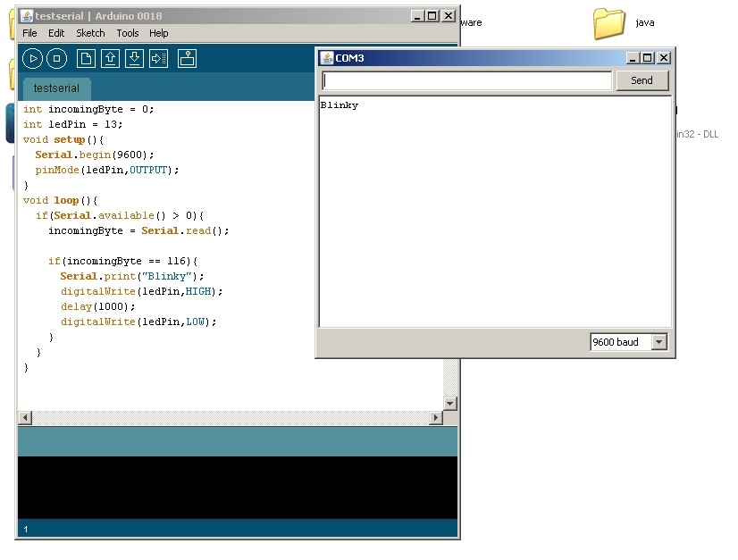This screenshot has width=738, height=560.
Task: Close the COM3 serial monitor window
Action: coord(664,58)
